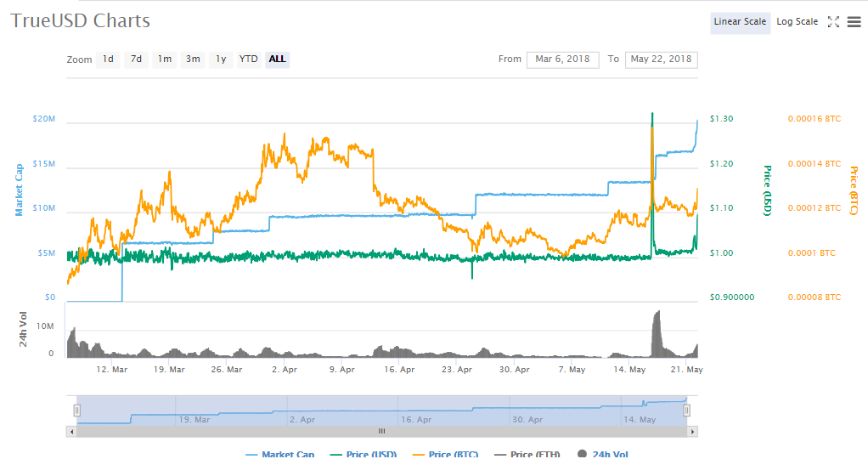Viewport: 868px width, 459px height.
Task: Set zoom range to 1d
Action: (108, 59)
